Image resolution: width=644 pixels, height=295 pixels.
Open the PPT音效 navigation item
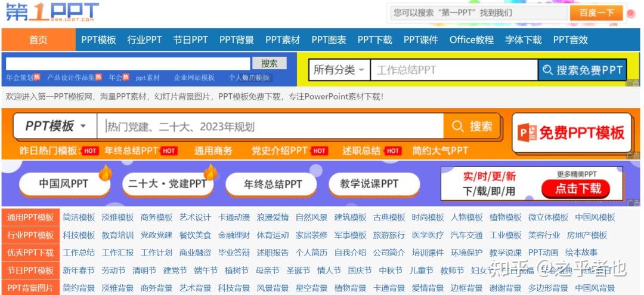(x=571, y=40)
